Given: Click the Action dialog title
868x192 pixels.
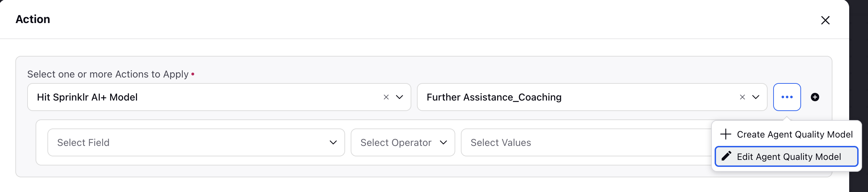Looking at the screenshot, I should (x=33, y=19).
